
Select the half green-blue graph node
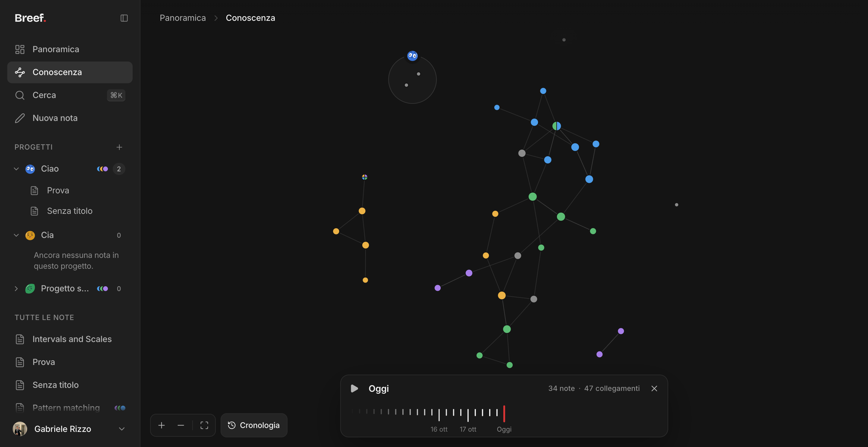pyautogui.click(x=557, y=126)
